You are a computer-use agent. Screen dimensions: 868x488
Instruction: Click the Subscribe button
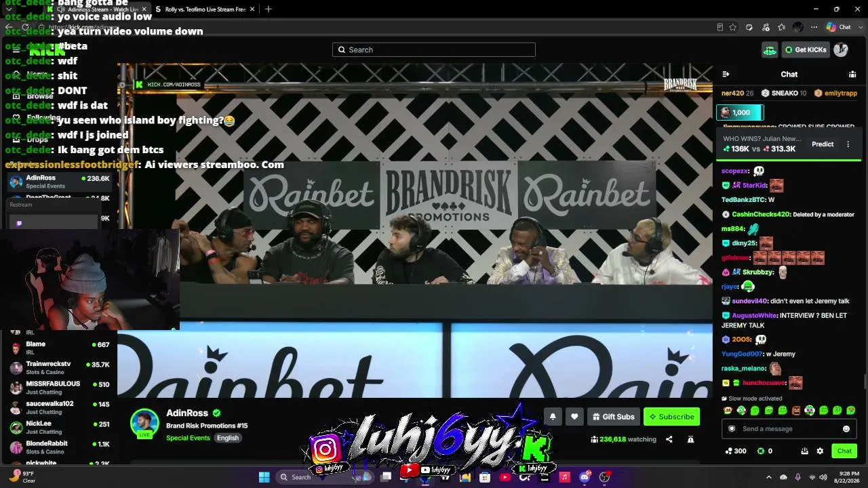tap(671, 417)
